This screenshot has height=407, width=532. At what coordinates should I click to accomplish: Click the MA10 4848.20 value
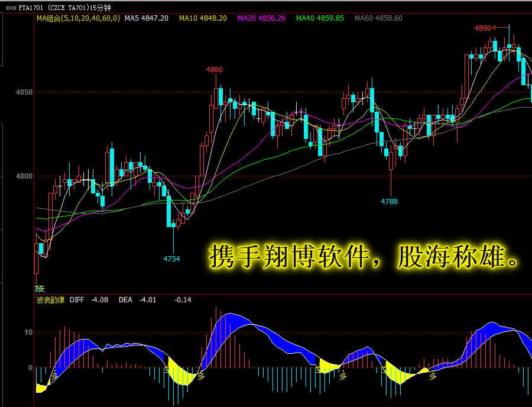[203, 18]
